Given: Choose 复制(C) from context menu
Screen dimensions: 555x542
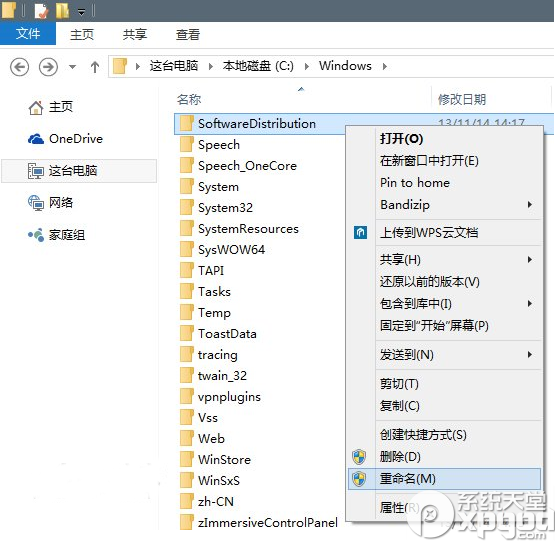Looking at the screenshot, I should (x=445, y=406).
